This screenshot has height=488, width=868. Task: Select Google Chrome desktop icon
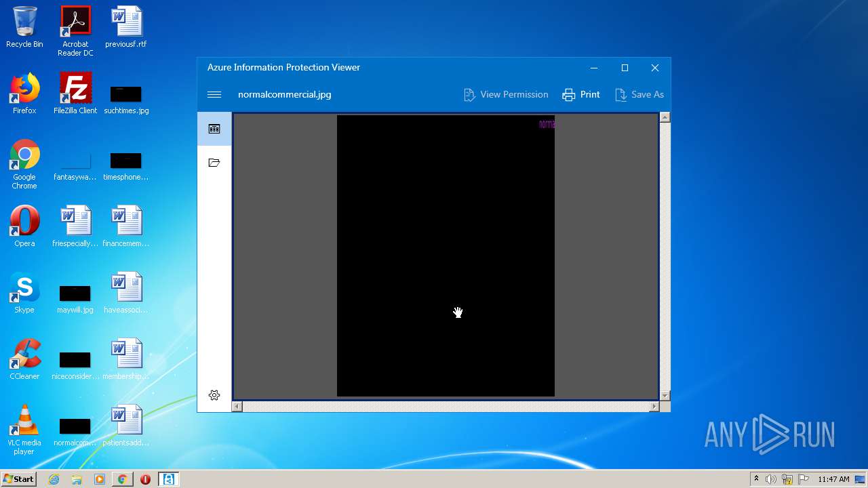(24, 164)
